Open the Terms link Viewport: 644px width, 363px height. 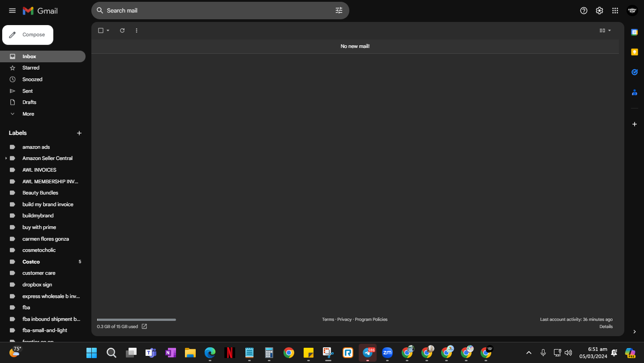click(328, 320)
